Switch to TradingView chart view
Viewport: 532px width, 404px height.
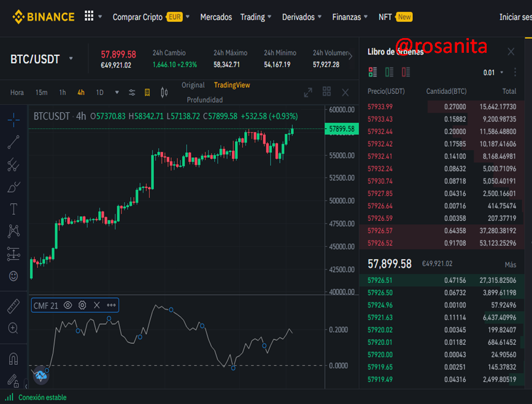pos(232,85)
